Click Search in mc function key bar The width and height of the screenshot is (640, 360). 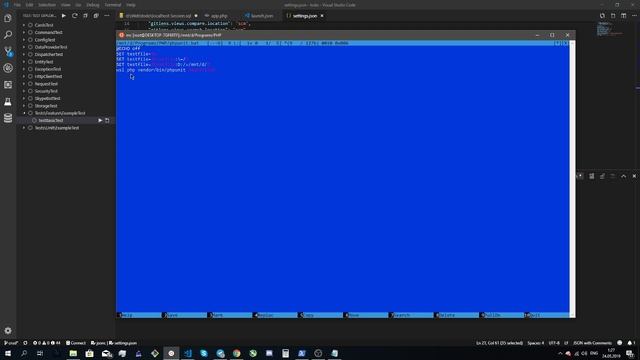point(402,315)
